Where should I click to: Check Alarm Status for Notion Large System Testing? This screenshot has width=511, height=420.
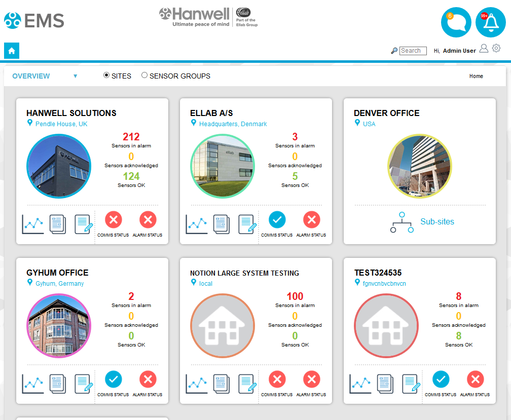(312, 379)
